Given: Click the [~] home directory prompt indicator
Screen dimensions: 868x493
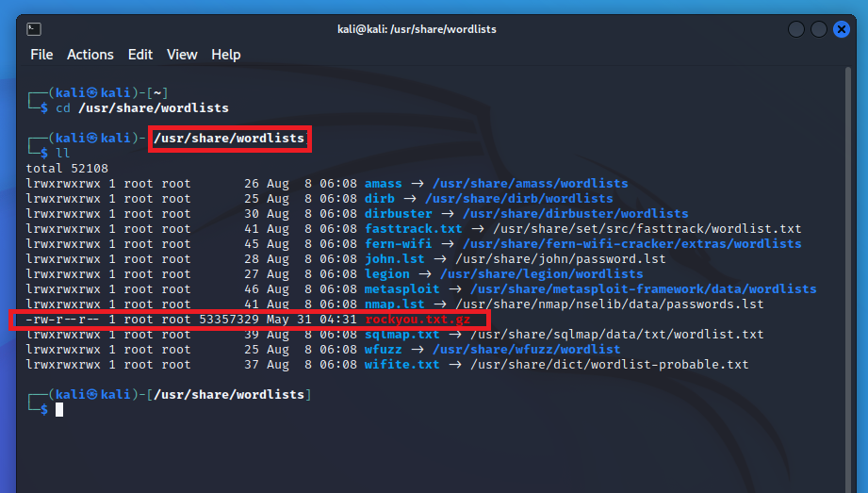Looking at the screenshot, I should pyautogui.click(x=157, y=93).
